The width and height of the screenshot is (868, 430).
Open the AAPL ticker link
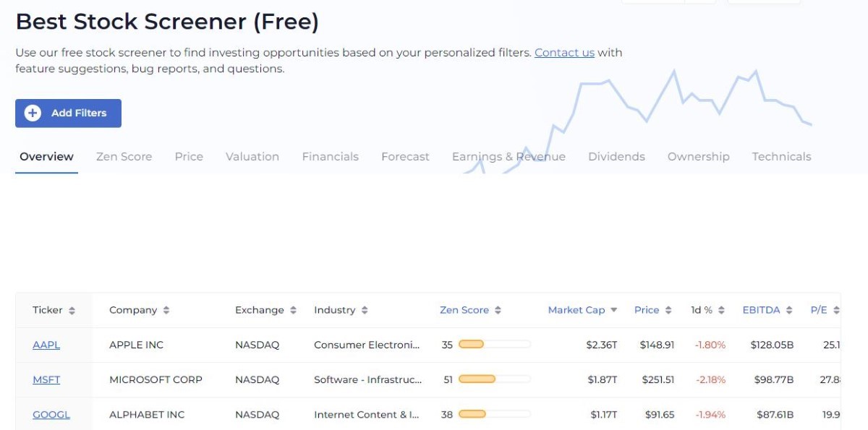pyautogui.click(x=46, y=345)
